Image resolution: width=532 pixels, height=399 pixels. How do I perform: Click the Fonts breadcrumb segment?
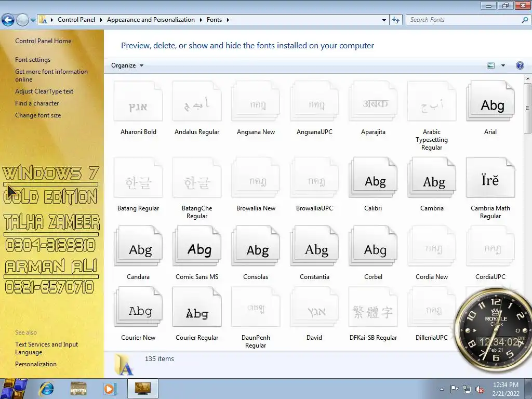(x=214, y=20)
